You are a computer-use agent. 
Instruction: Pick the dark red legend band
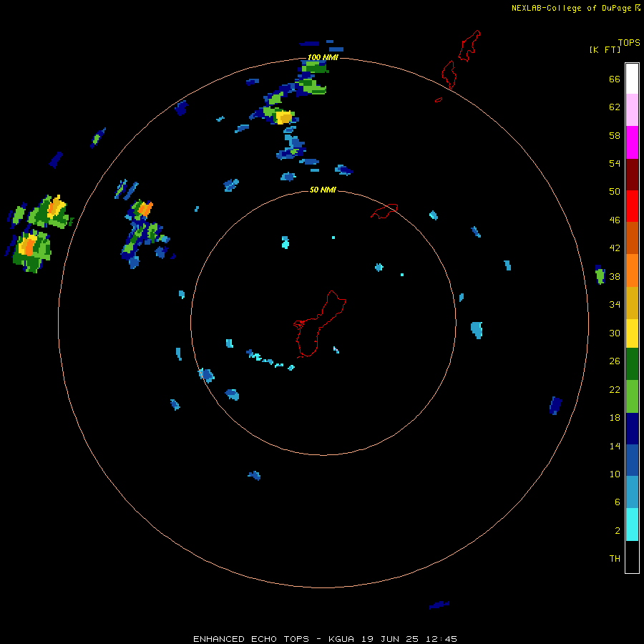pyautogui.click(x=632, y=174)
